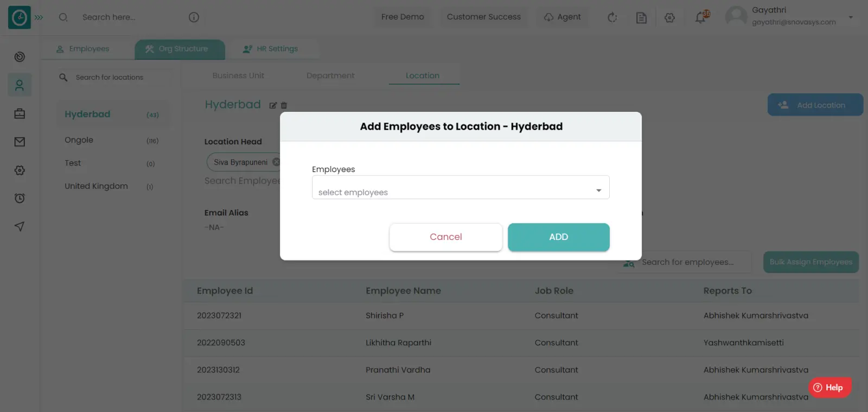This screenshot has width=868, height=412.
Task: Click the refresh timer icon in the header
Action: point(612,18)
